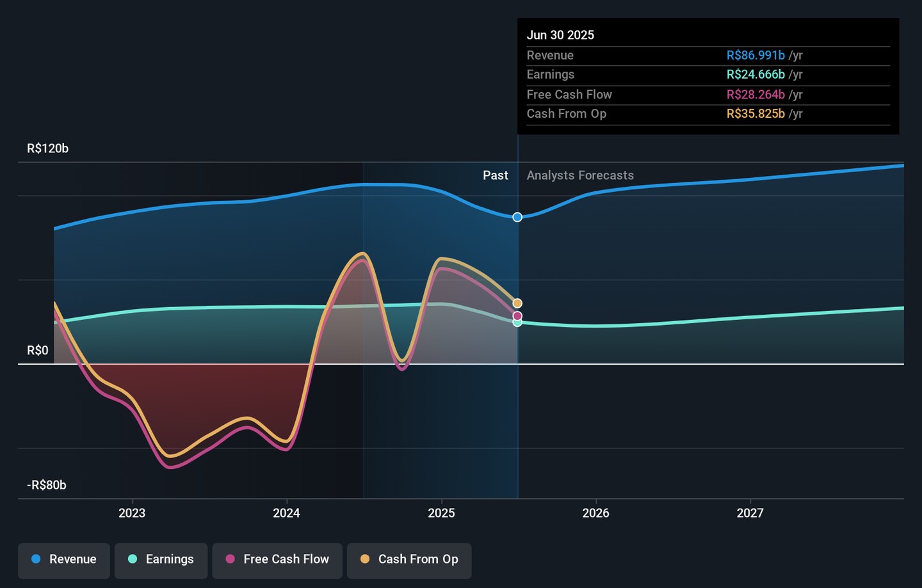Click the teal Earnings data point marker

tap(517, 322)
